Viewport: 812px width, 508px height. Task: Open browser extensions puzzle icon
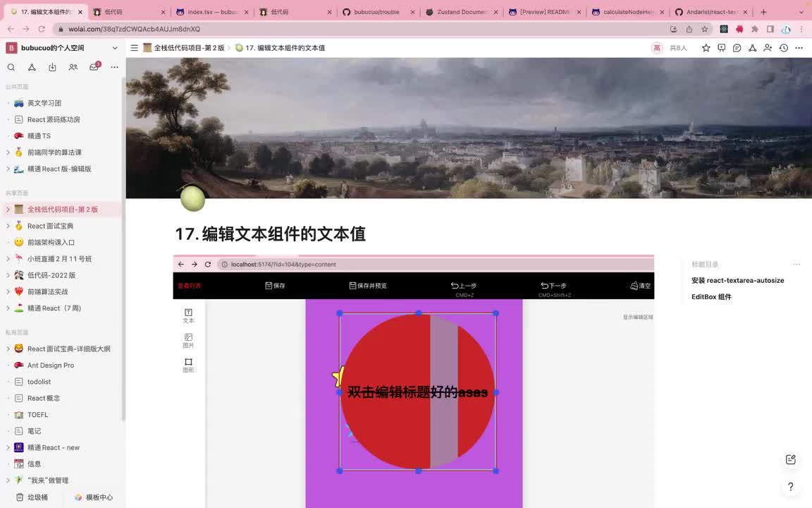pos(755,29)
